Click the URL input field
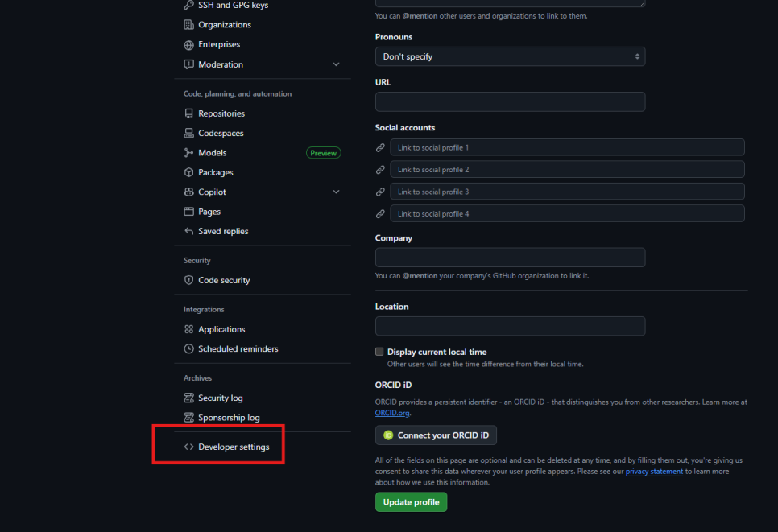The image size is (778, 532). [510, 101]
